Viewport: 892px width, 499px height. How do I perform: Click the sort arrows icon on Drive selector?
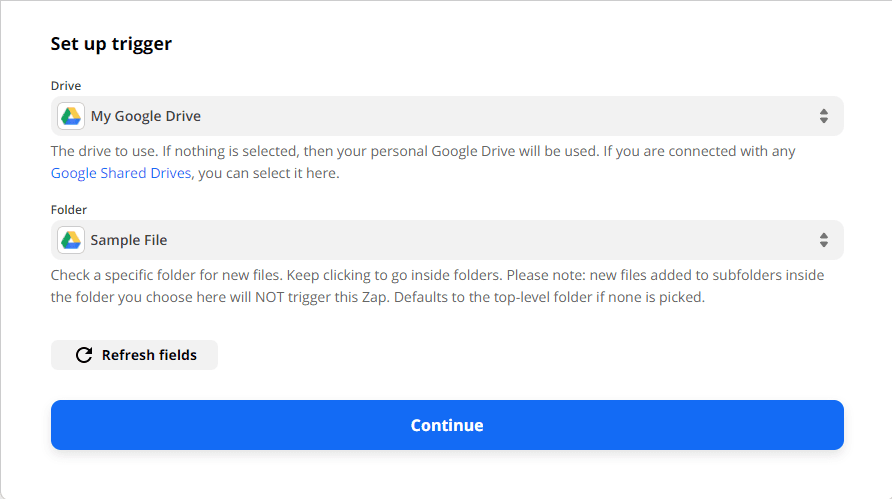click(823, 116)
